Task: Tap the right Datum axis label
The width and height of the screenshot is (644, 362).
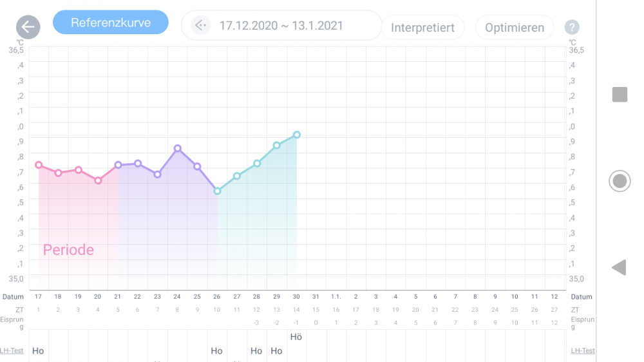Action: point(582,297)
